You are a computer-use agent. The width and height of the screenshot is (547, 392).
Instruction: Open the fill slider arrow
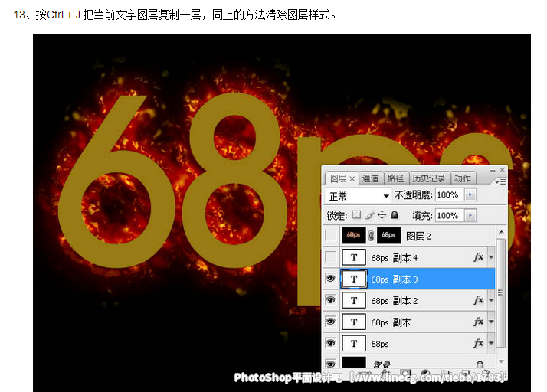pos(470,216)
